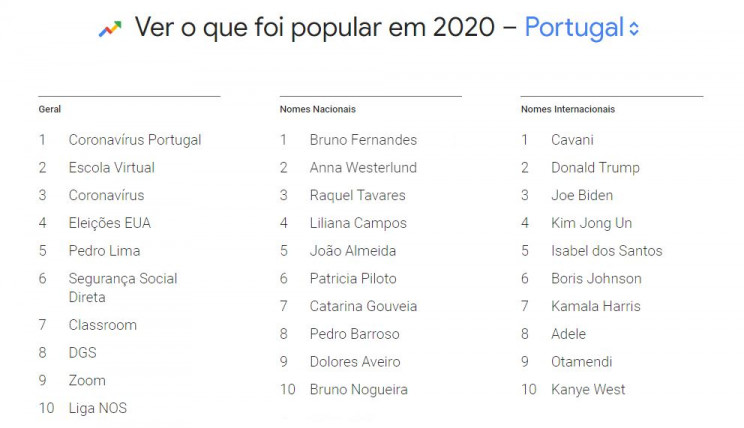This screenshot has height=428, width=744.
Task: Open Bruno Fernandes in Nomes Nacionais
Action: pos(363,140)
